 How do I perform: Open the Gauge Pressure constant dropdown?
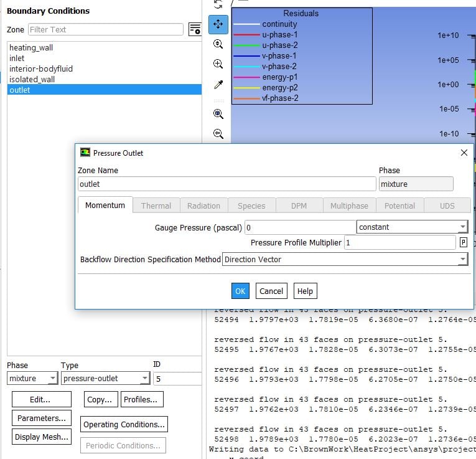[x=412, y=227]
